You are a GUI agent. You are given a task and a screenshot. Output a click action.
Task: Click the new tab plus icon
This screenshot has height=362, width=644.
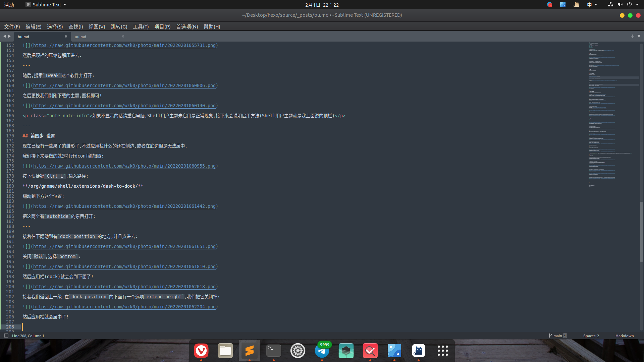click(x=632, y=36)
